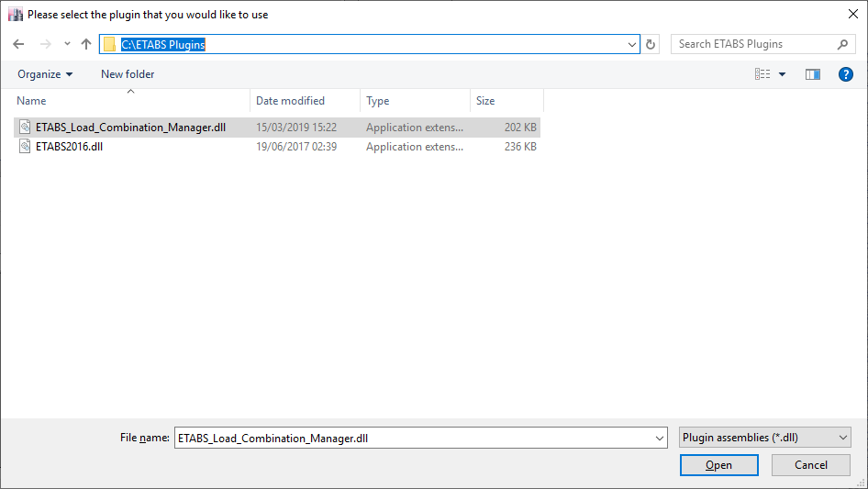Click the Cancel button
Screen dimensions: 868x489
click(811, 465)
